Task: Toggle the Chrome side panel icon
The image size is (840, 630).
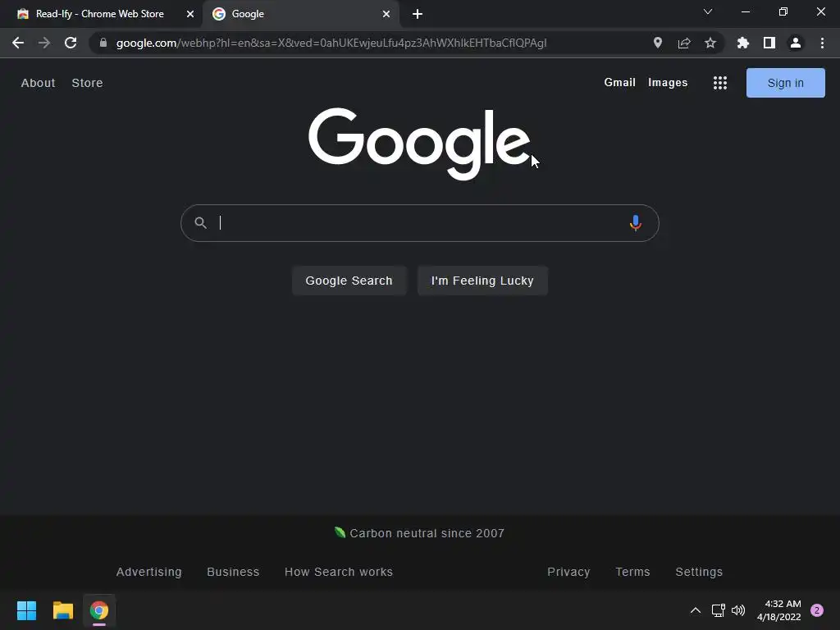Action: 769,43
